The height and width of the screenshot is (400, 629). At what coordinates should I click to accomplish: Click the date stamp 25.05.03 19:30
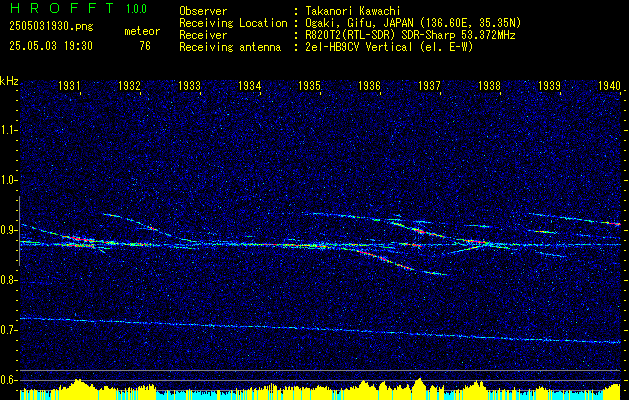pyautogui.click(x=51, y=46)
